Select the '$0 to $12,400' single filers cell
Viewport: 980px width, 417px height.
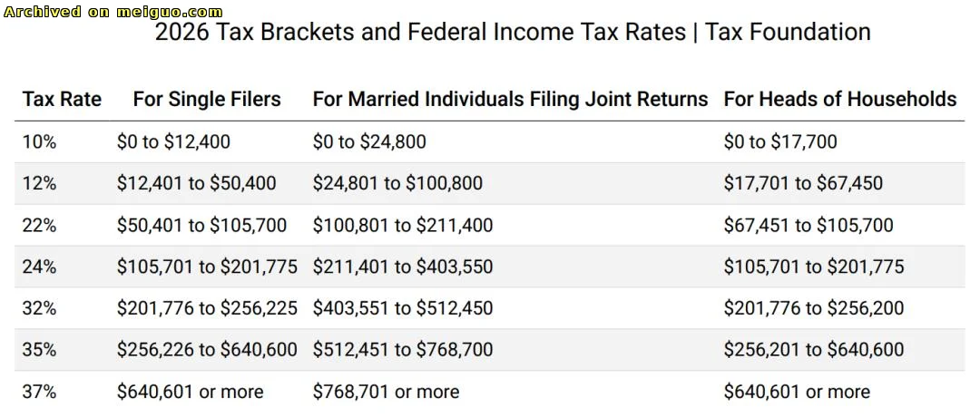click(173, 141)
